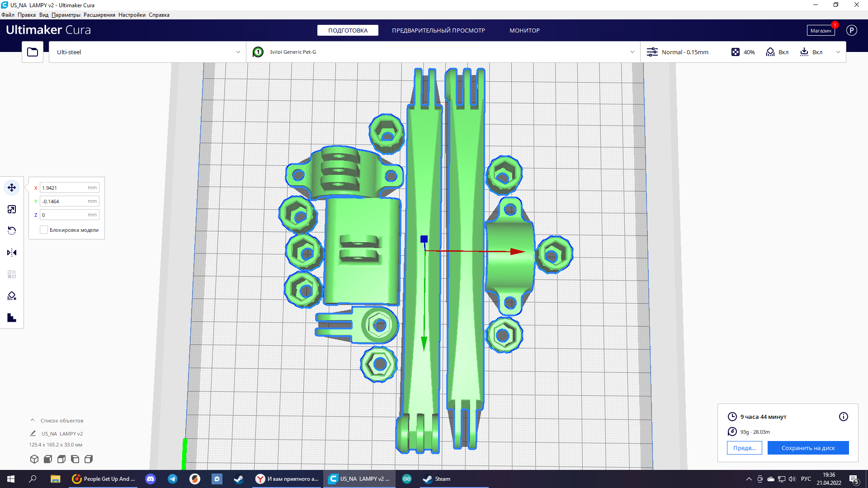868x488 pixels.
Task: Select the Scale tool icon
Action: (x=12, y=209)
